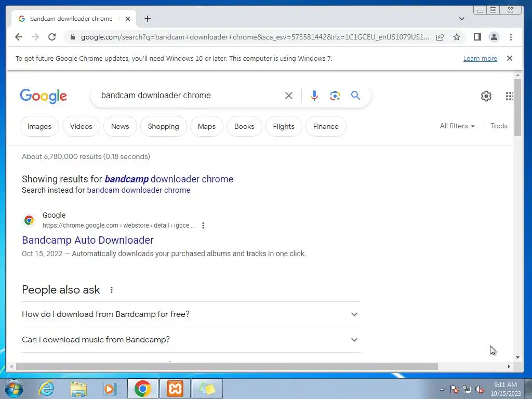
Task: Open the taskbar clock 9:11 AM
Action: [506, 389]
